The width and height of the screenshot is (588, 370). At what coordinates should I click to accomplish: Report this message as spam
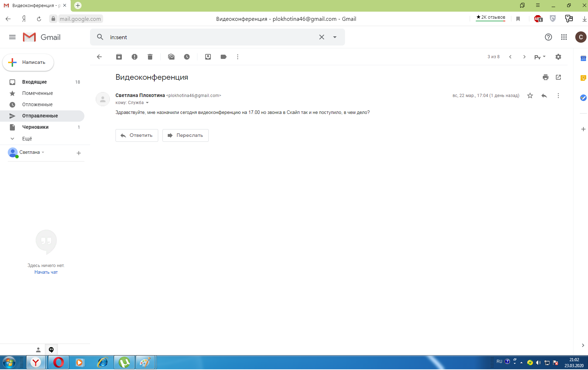point(135,57)
